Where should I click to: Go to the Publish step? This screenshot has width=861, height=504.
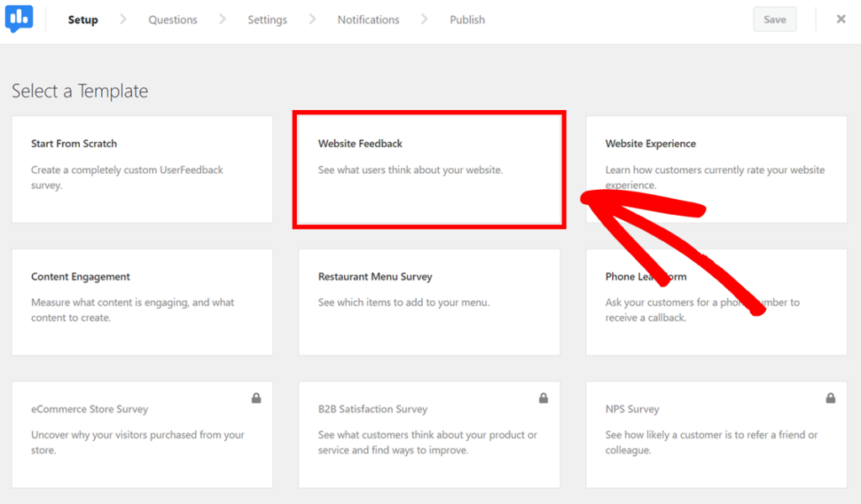click(467, 19)
